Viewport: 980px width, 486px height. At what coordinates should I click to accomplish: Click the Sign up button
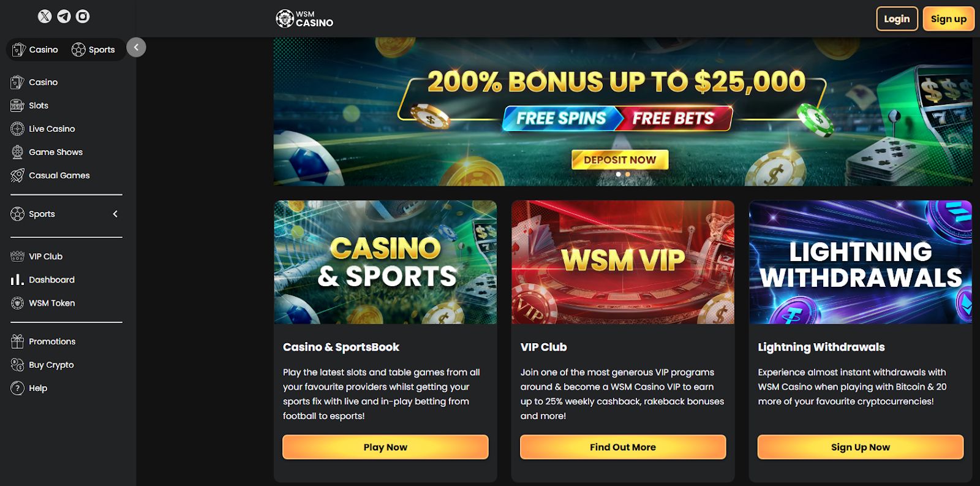(x=948, y=19)
